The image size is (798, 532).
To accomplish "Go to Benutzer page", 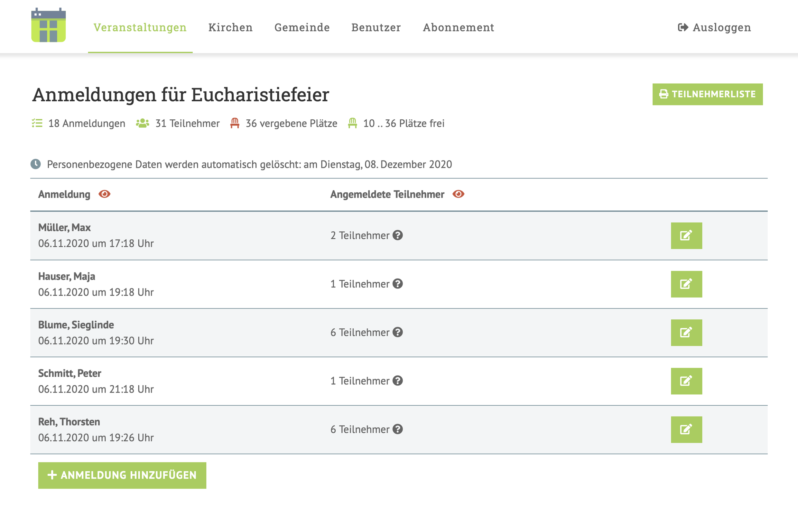I will (376, 27).
